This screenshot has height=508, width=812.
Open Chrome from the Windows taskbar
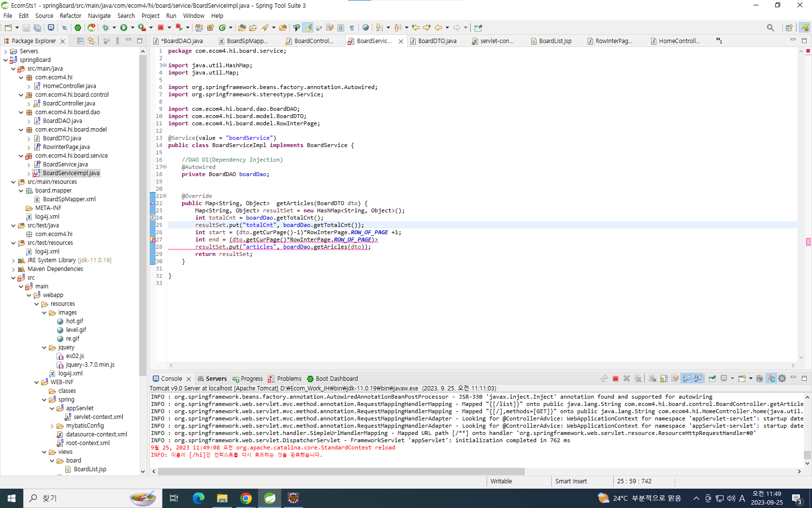tap(246, 498)
